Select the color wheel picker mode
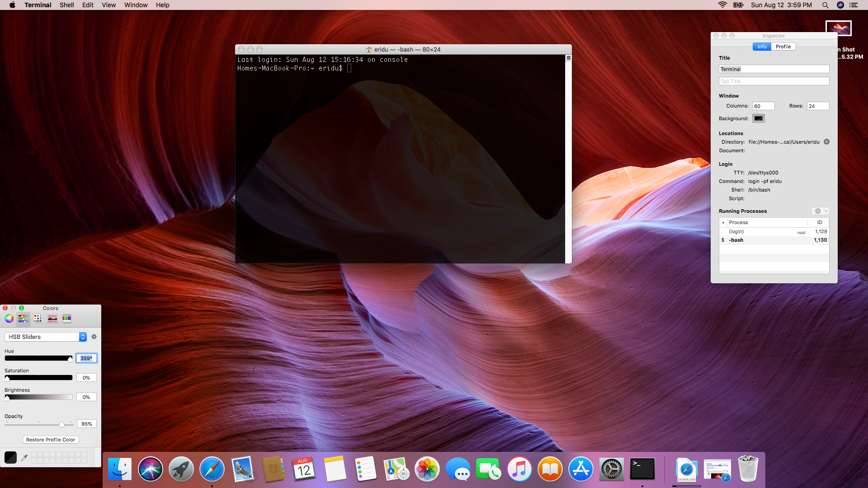 9,319
